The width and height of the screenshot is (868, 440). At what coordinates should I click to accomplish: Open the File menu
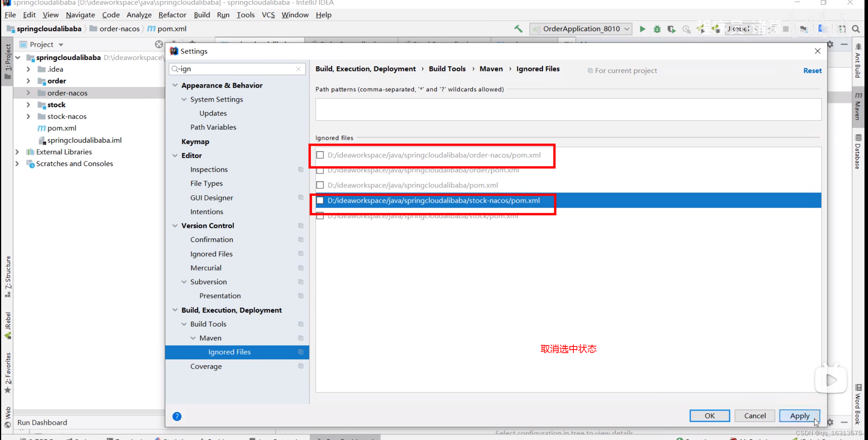click(x=10, y=15)
